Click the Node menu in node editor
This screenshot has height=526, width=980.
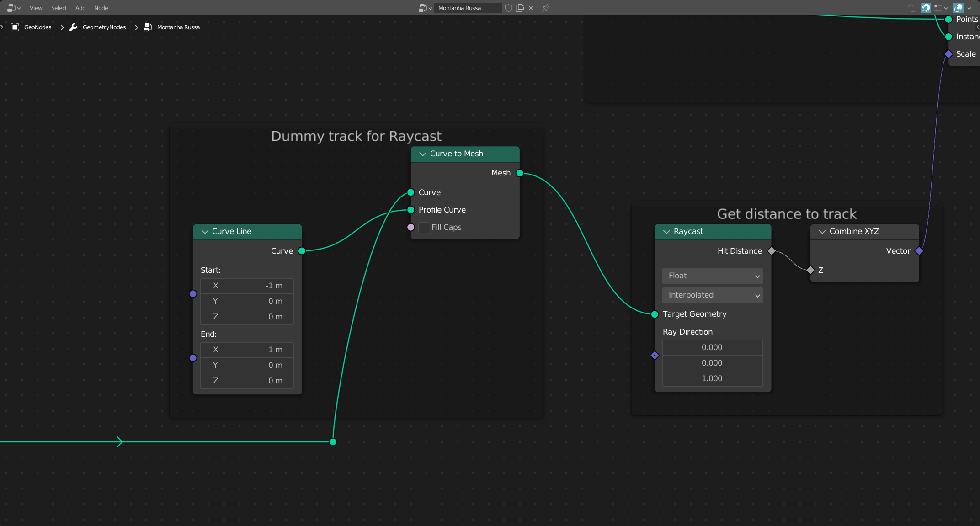pyautogui.click(x=101, y=8)
